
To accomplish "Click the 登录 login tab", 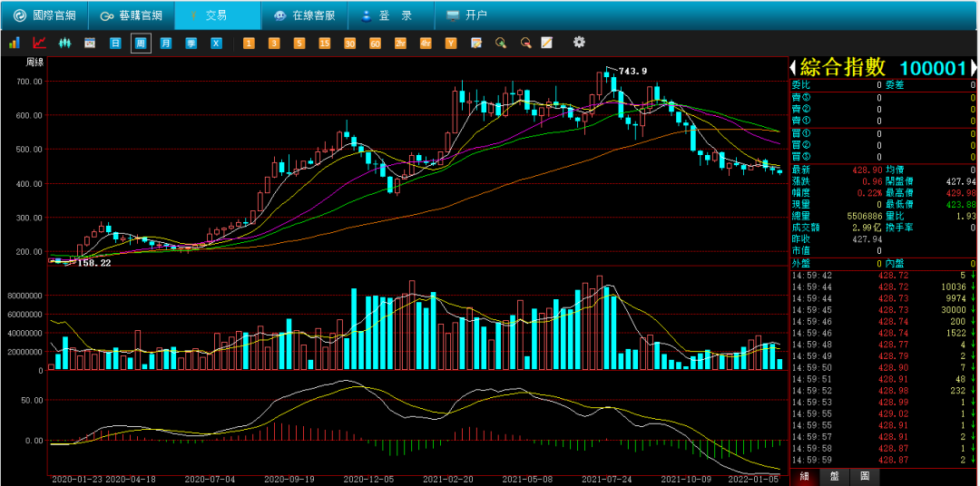I will [x=390, y=15].
